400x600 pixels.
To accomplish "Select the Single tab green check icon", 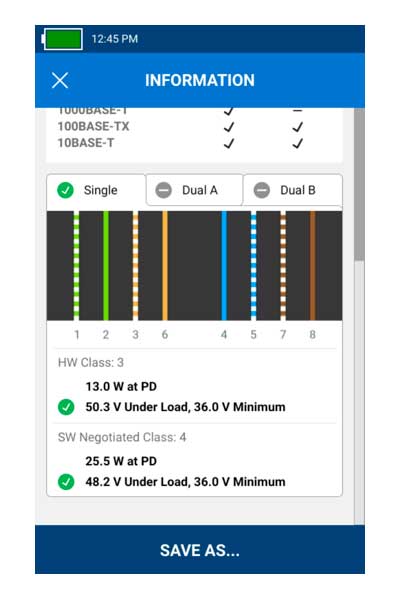I will tap(65, 190).
